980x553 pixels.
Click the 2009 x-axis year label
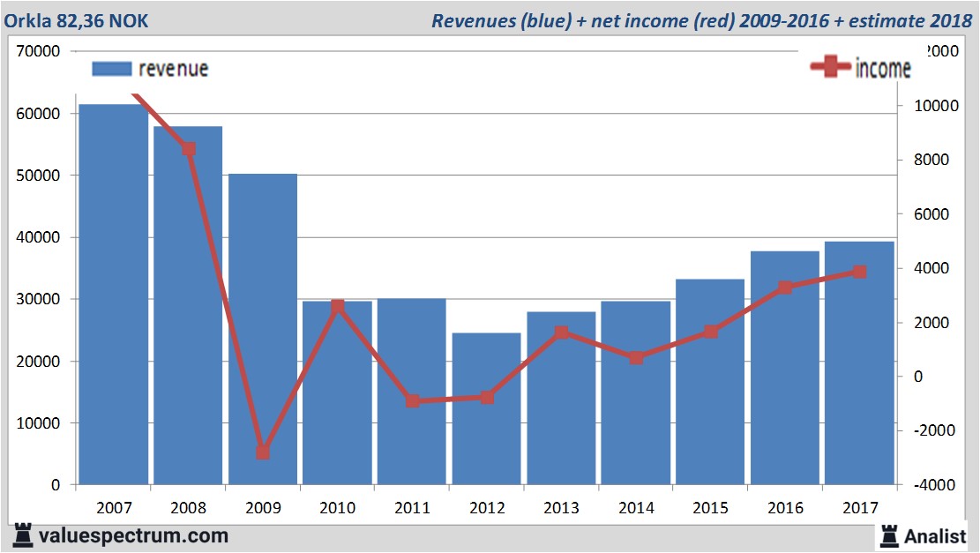[263, 507]
